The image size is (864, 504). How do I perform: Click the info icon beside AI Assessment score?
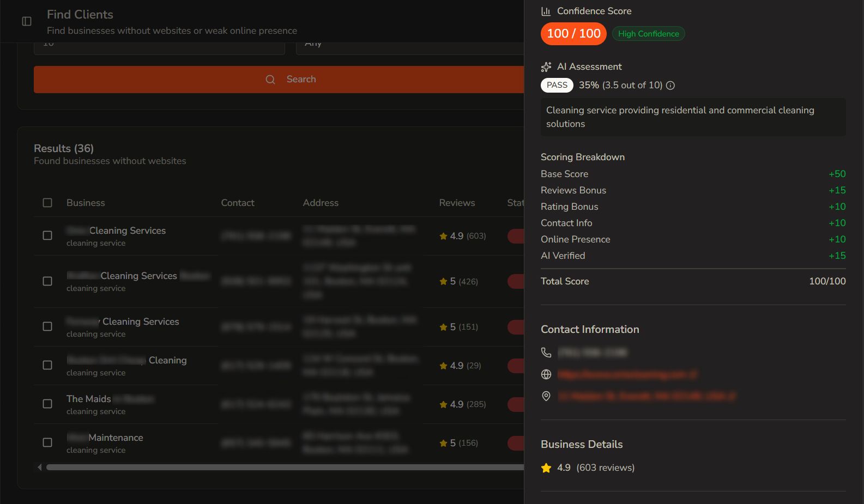pos(670,86)
